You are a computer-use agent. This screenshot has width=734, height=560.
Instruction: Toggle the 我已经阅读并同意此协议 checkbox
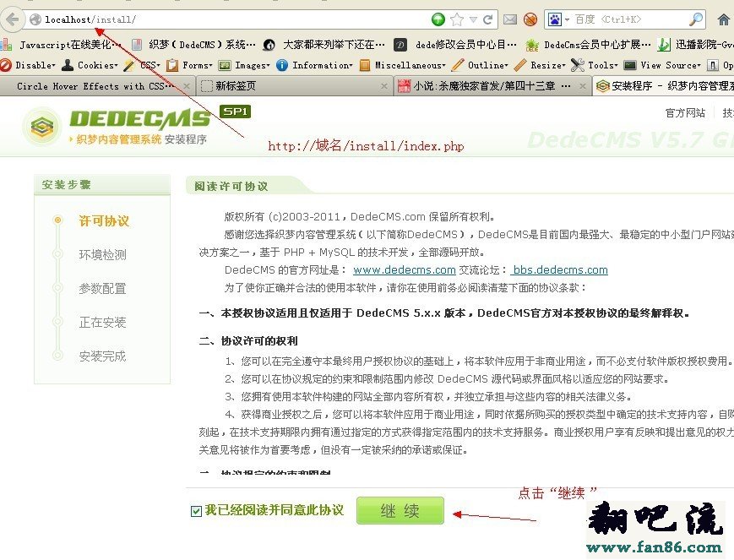(196, 511)
